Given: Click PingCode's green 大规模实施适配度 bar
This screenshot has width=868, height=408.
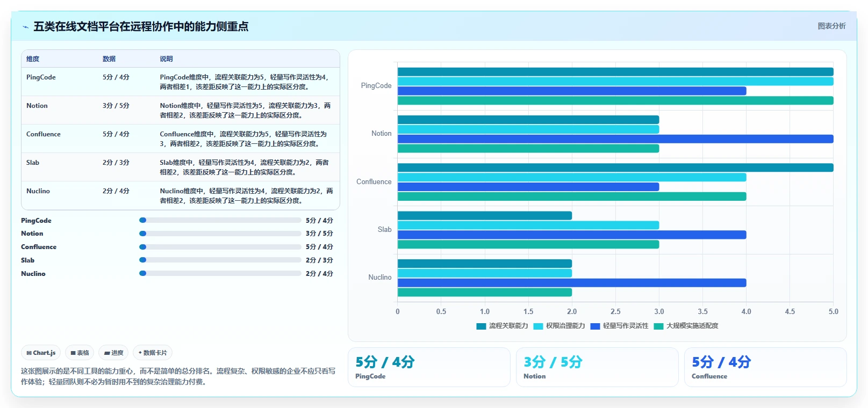Looking at the screenshot, I should [x=615, y=100].
